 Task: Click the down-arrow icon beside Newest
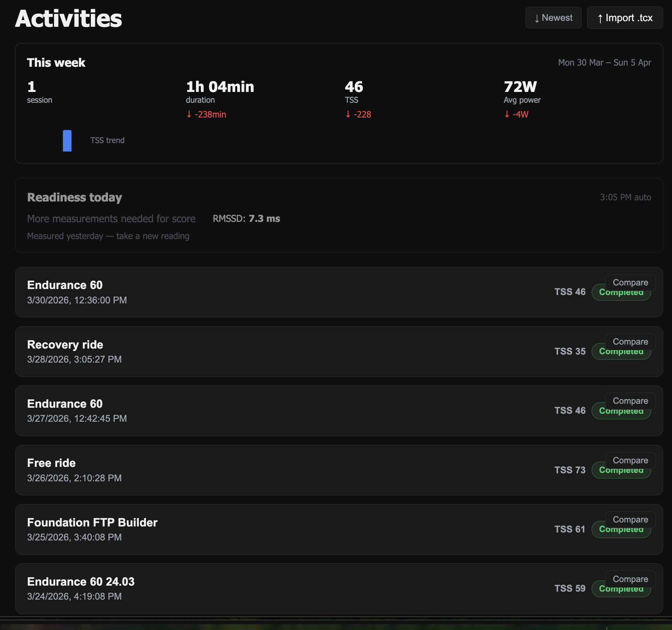tap(537, 18)
